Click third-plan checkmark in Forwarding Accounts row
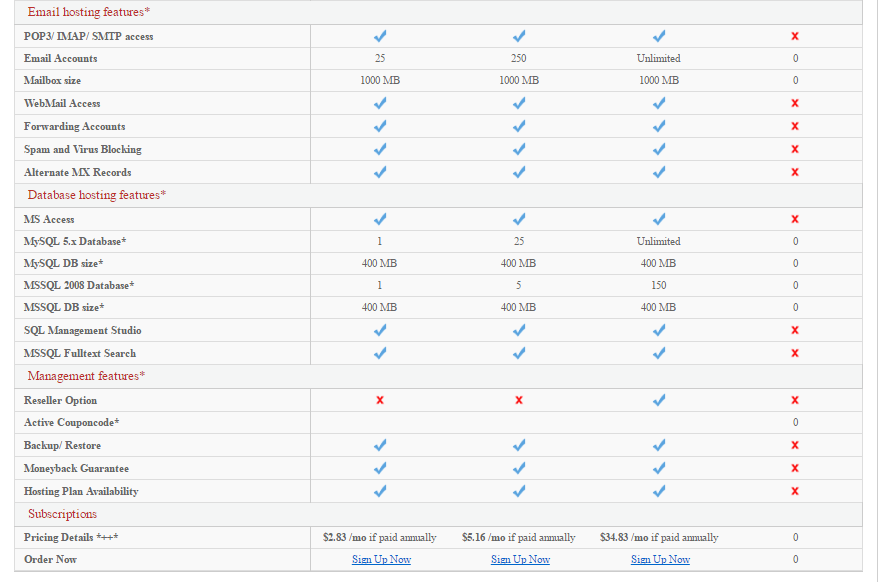Screen dimensions: 878x582 pyautogui.click(x=659, y=126)
